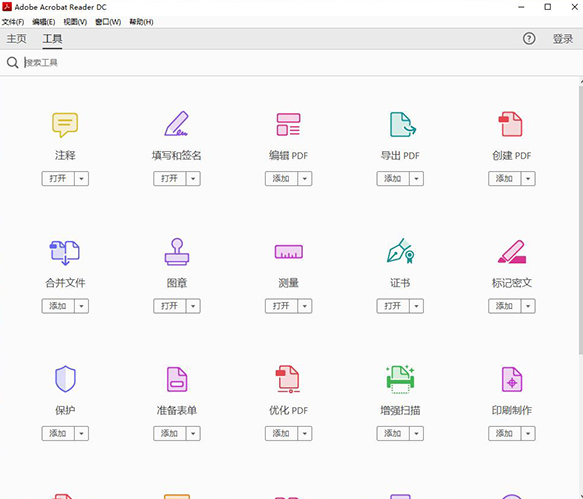Viewport: 583px width, 499px height.
Task: Click 添加 button under 标记密文
Action: 505,306
